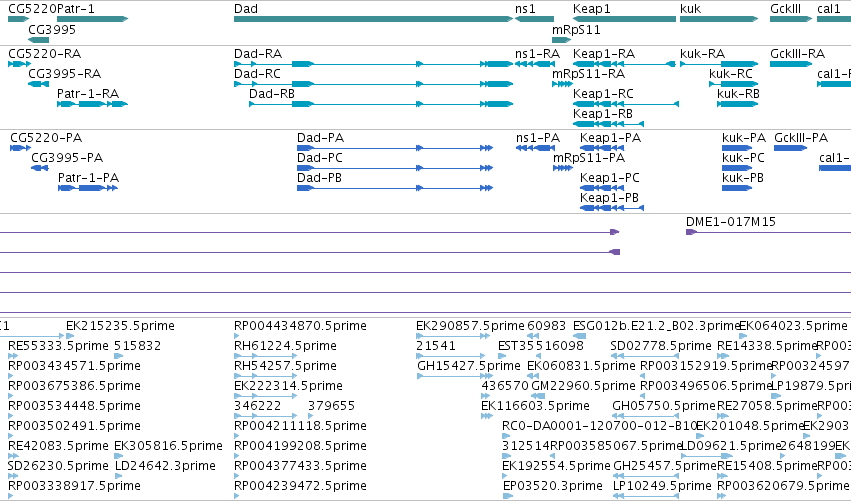This screenshot has width=851, height=501.
Task: Click the EK305816.5prime EST label
Action: [168, 446]
